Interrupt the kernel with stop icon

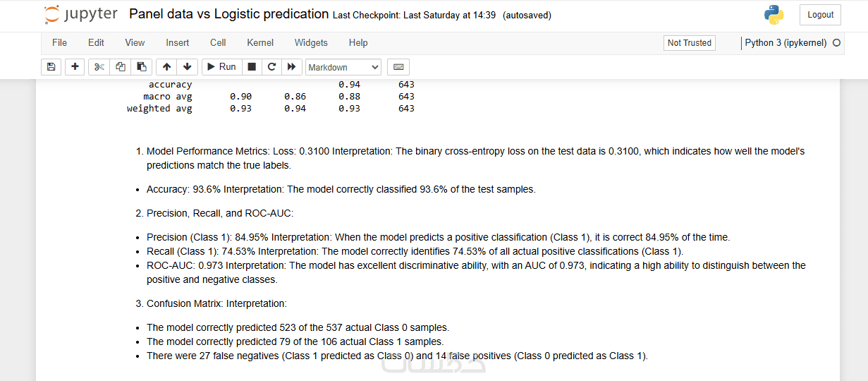point(251,67)
